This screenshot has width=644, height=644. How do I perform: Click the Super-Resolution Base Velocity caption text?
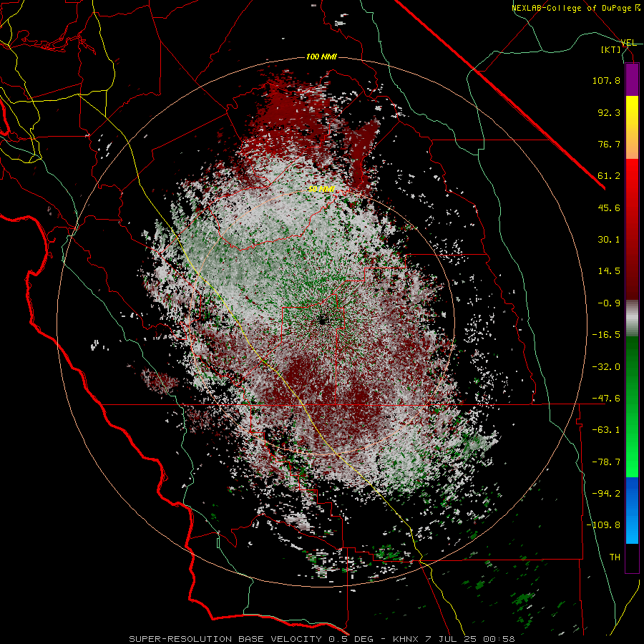tap(321, 639)
